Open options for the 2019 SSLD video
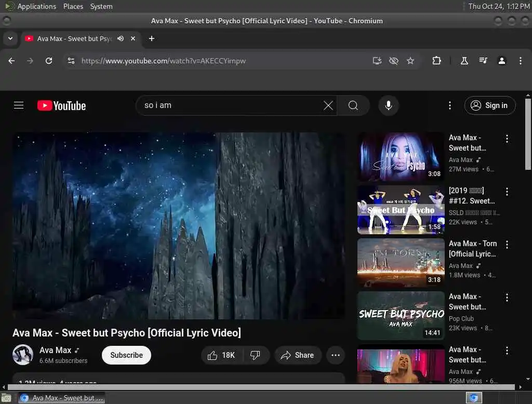Image resolution: width=532 pixels, height=404 pixels. [507, 192]
